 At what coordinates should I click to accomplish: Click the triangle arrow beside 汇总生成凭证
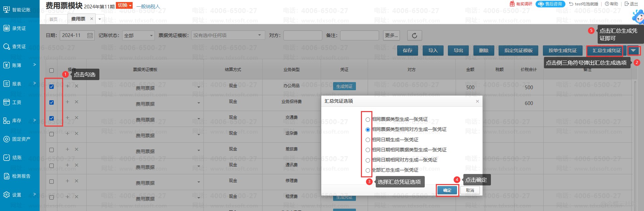633,51
